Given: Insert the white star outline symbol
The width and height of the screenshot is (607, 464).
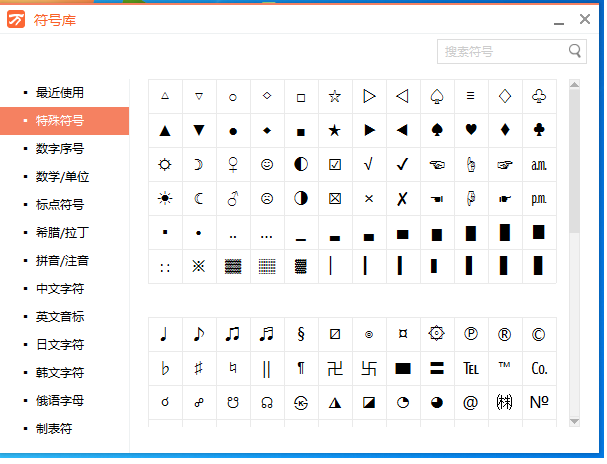Looking at the screenshot, I should pyautogui.click(x=335, y=97).
